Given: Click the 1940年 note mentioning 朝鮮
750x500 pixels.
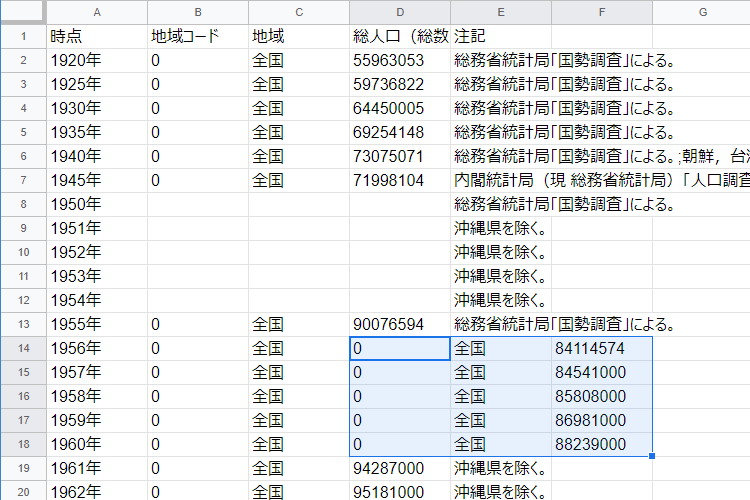Looking at the screenshot, I should click(x=602, y=156).
